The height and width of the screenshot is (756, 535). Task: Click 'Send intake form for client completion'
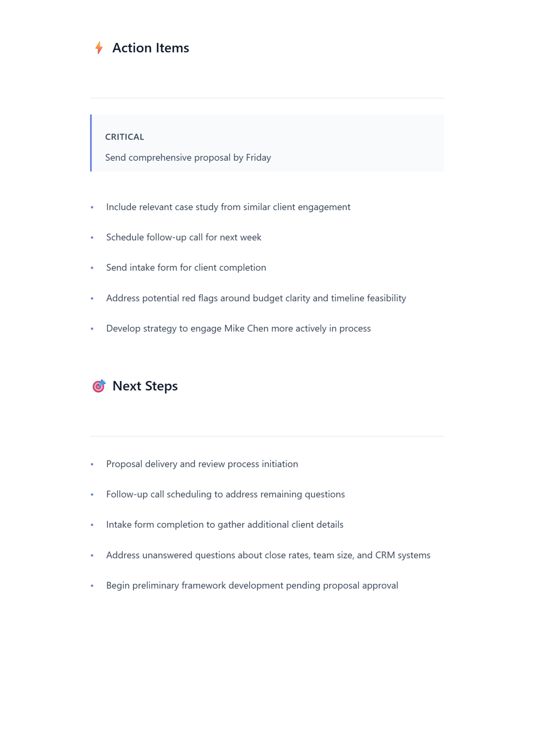pyautogui.click(x=186, y=268)
